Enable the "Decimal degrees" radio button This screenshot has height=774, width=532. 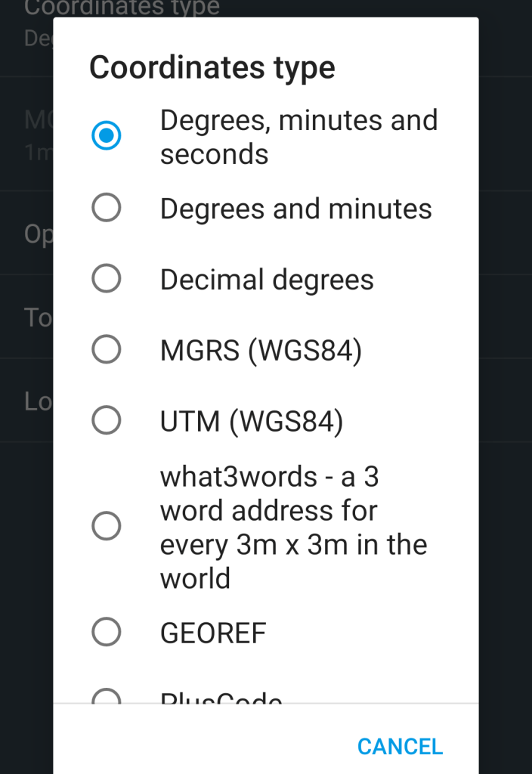106,279
